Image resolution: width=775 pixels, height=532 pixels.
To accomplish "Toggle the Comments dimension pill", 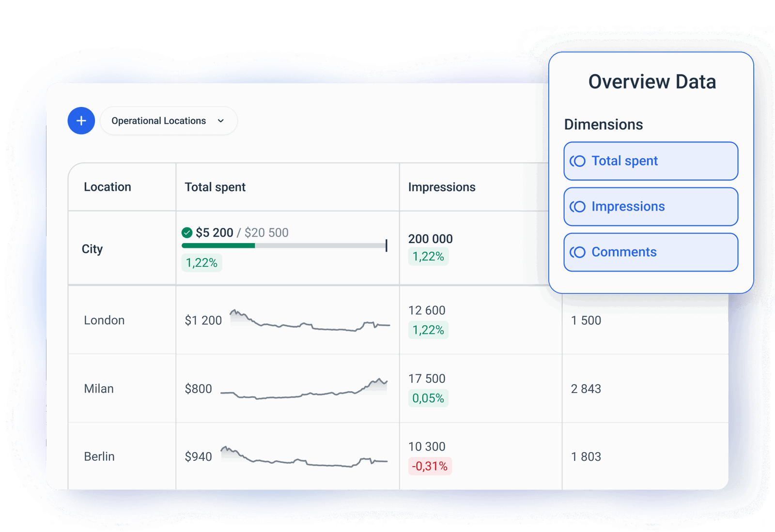I will [x=651, y=252].
